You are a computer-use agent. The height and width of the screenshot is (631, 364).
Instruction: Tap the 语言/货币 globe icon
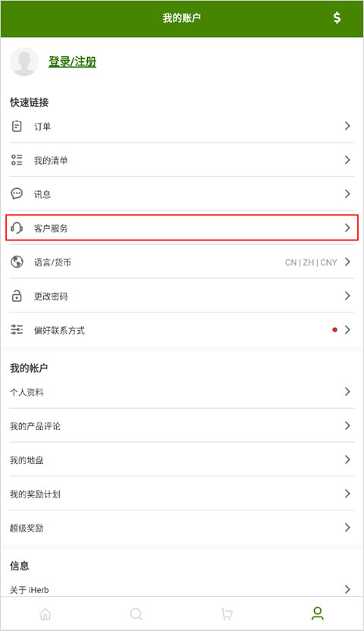coord(17,262)
